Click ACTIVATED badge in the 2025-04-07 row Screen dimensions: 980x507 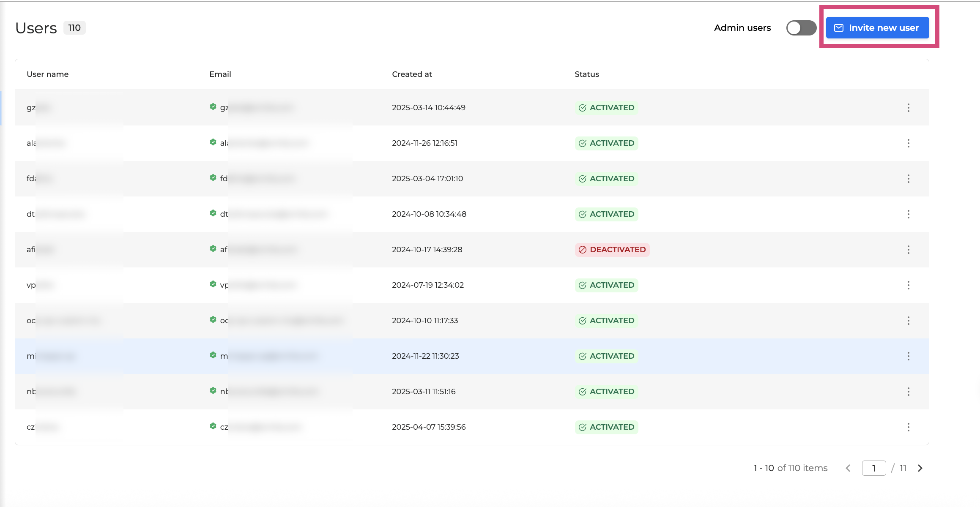coord(606,427)
